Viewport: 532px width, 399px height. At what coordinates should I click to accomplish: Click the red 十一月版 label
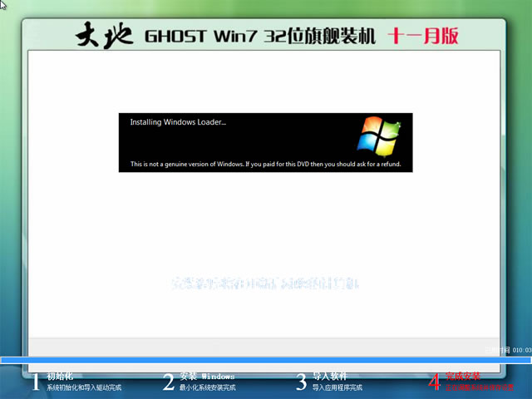[423, 36]
